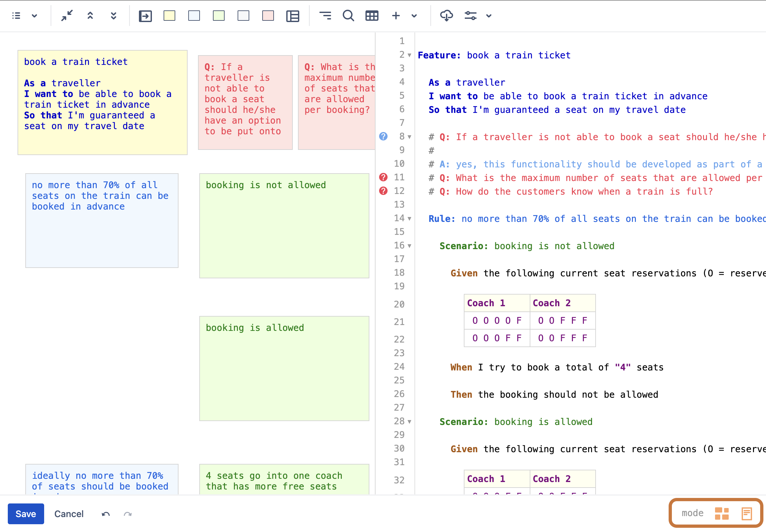
Task: Insert a table with grid icon
Action: pos(372,16)
